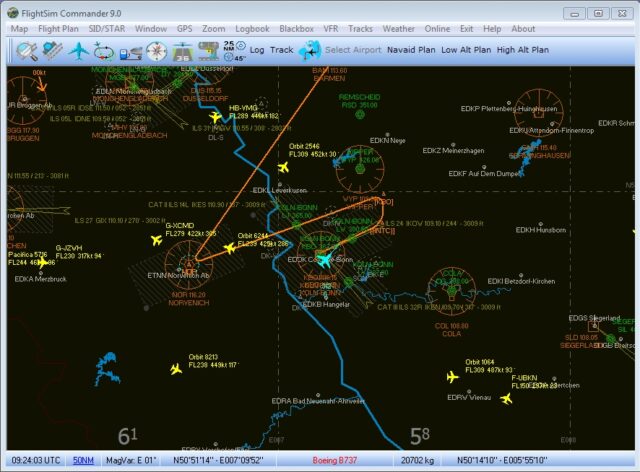Screen dimensions: 640x472
Task: Click the blue airplane toolbar icon
Action: coord(78,49)
